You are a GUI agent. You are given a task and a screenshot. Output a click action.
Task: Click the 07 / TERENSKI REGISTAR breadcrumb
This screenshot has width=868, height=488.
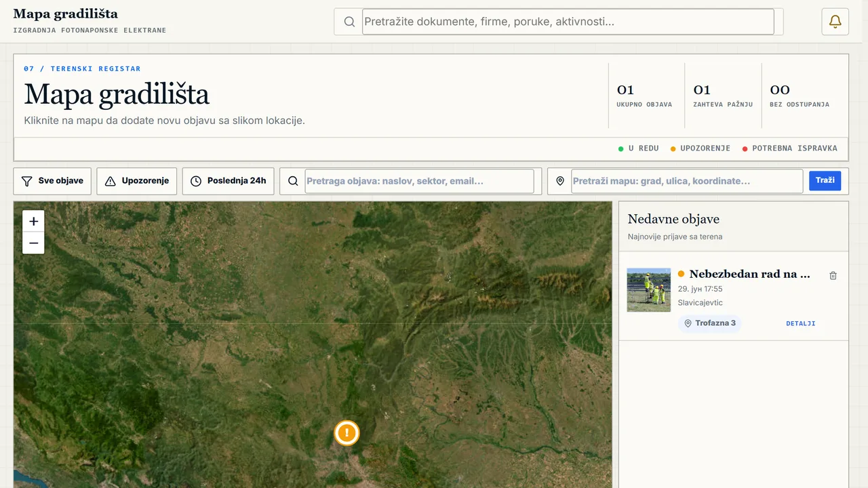coord(82,68)
